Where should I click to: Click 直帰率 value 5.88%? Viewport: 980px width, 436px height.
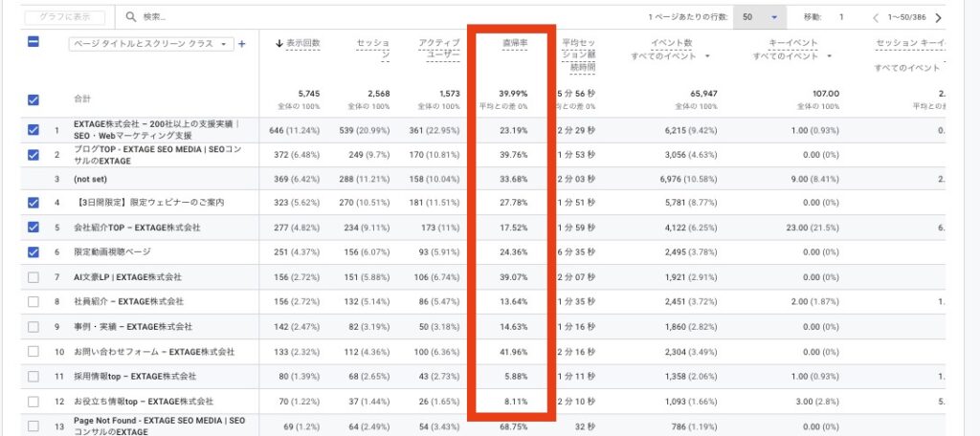click(x=516, y=377)
